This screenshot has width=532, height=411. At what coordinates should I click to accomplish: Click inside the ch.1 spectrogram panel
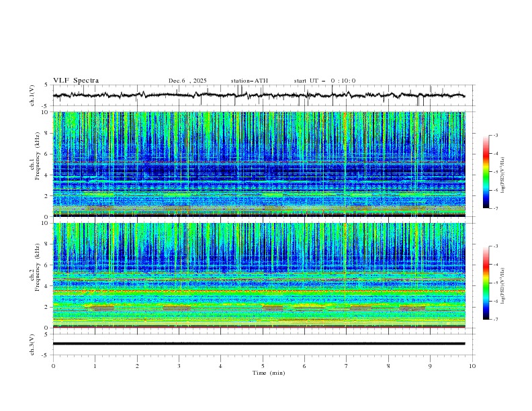coord(259,164)
